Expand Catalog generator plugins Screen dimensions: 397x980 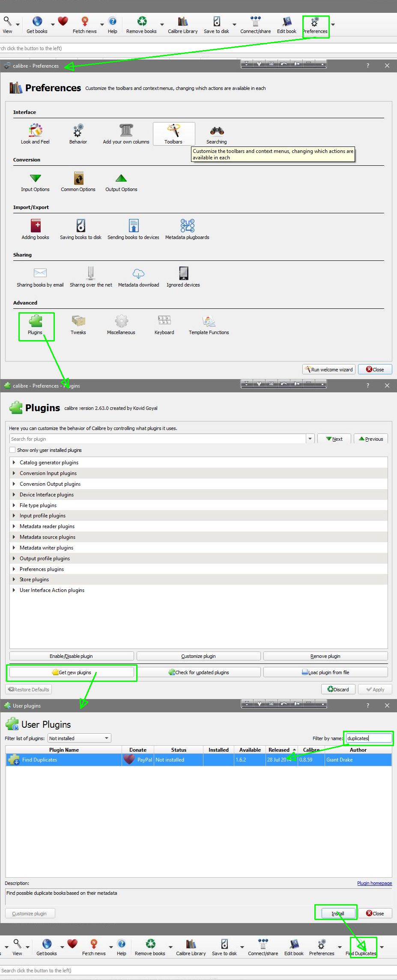click(x=14, y=463)
